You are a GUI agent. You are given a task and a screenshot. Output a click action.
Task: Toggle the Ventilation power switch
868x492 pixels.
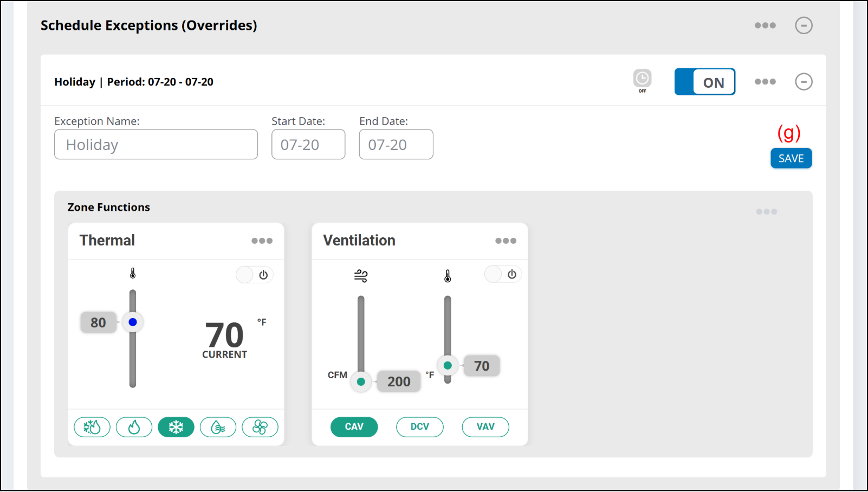pos(503,274)
